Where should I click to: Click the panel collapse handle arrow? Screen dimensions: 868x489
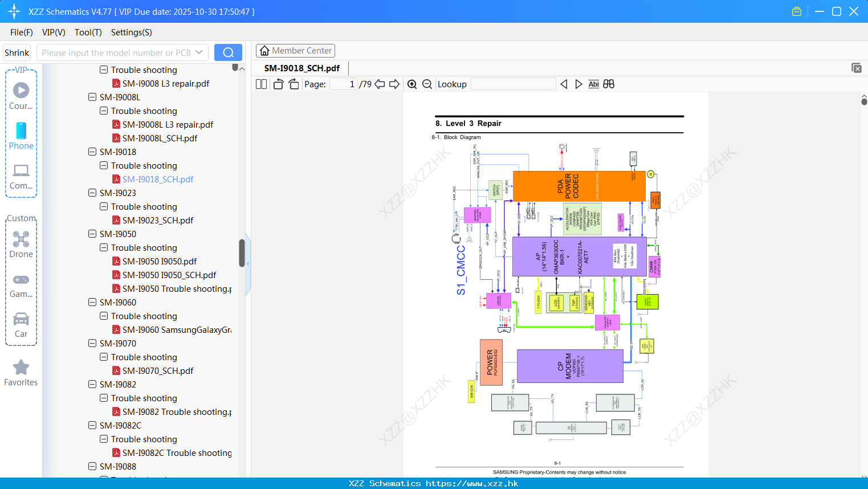click(248, 264)
